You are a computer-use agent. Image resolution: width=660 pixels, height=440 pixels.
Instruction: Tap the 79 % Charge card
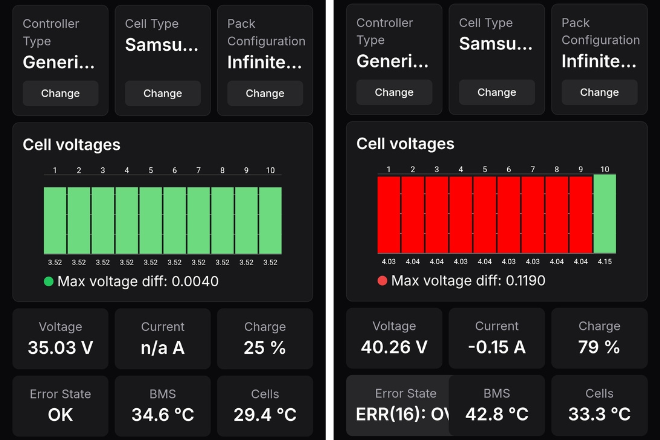point(599,338)
